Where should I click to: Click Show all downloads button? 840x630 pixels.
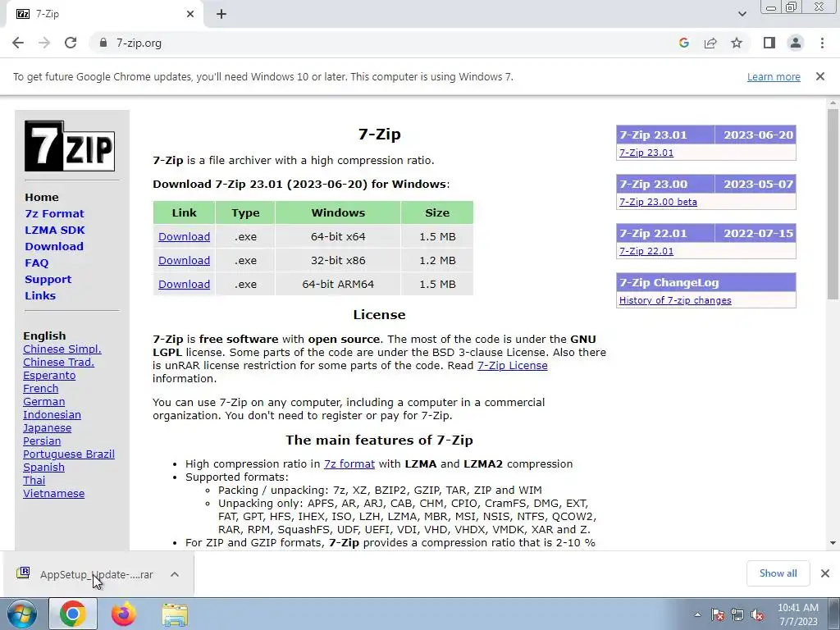tap(778, 573)
